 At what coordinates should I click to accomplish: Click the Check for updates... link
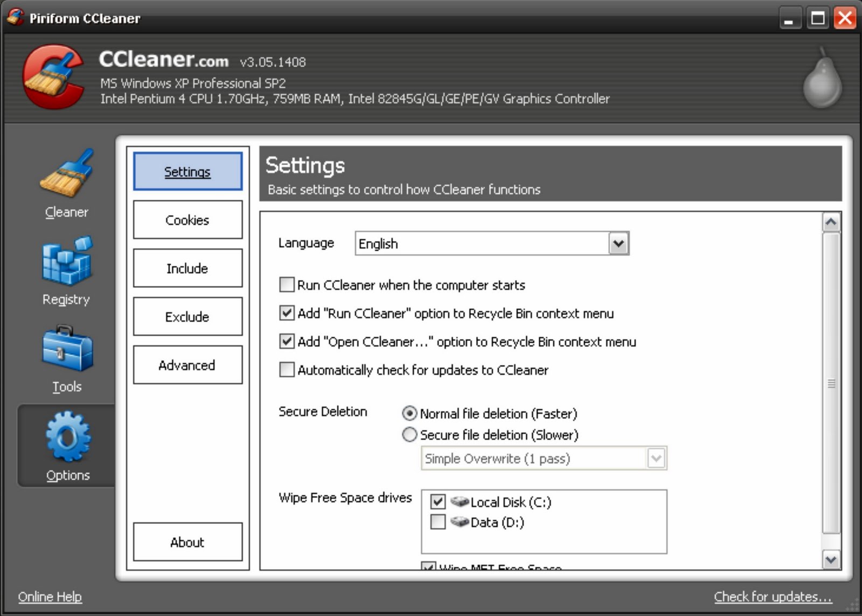click(x=773, y=597)
